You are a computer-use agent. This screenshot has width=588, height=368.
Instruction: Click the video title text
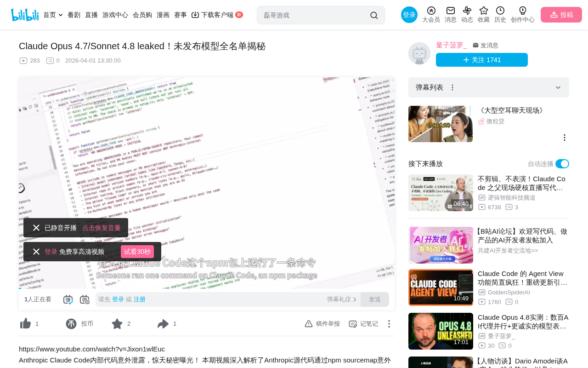click(142, 46)
